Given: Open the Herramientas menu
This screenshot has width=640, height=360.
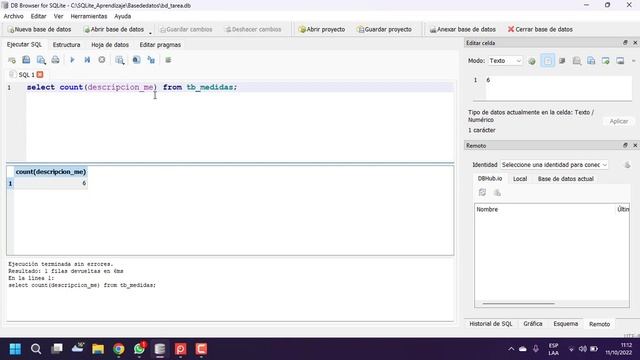Looking at the screenshot, I should pyautogui.click(x=89, y=16).
